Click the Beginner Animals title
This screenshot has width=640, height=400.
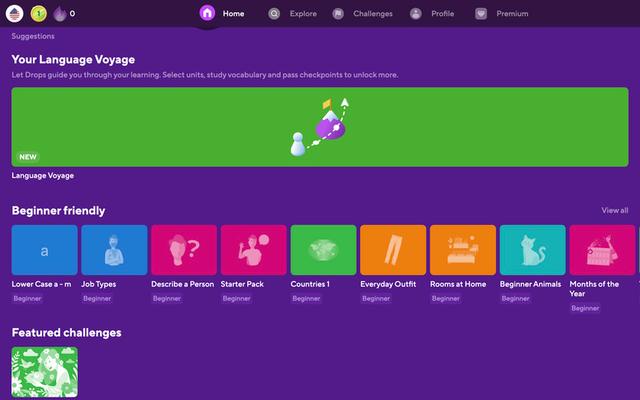[530, 284]
